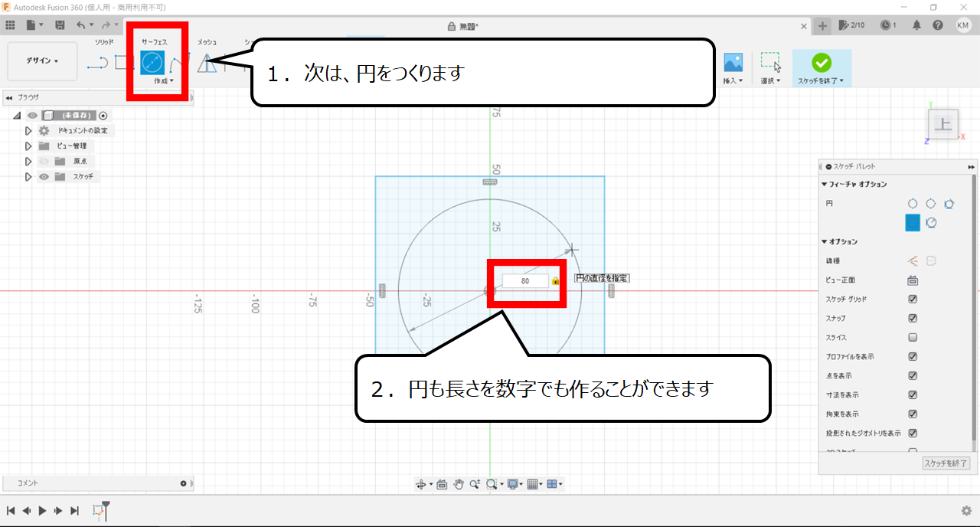Add a new design tab
Viewport: 980px width, 527px height.
click(x=823, y=25)
